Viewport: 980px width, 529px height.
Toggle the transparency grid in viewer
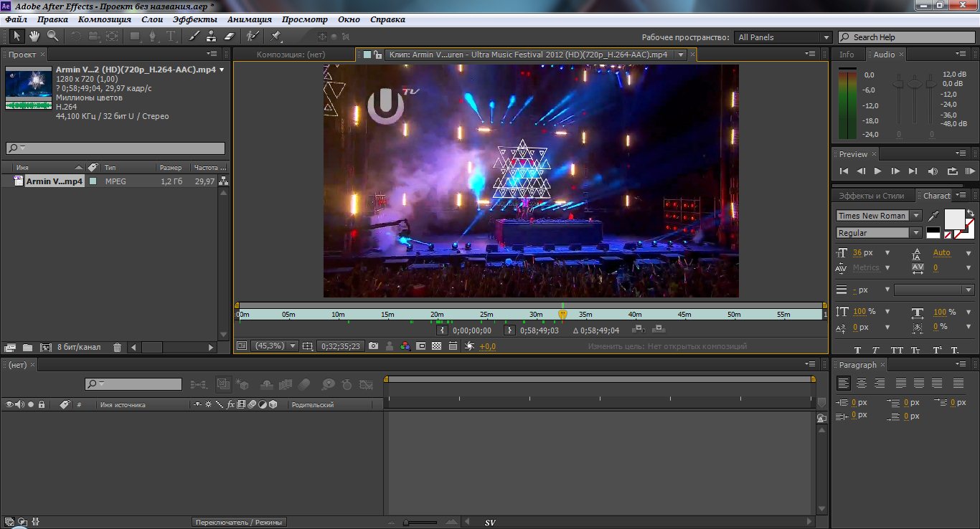coord(436,345)
